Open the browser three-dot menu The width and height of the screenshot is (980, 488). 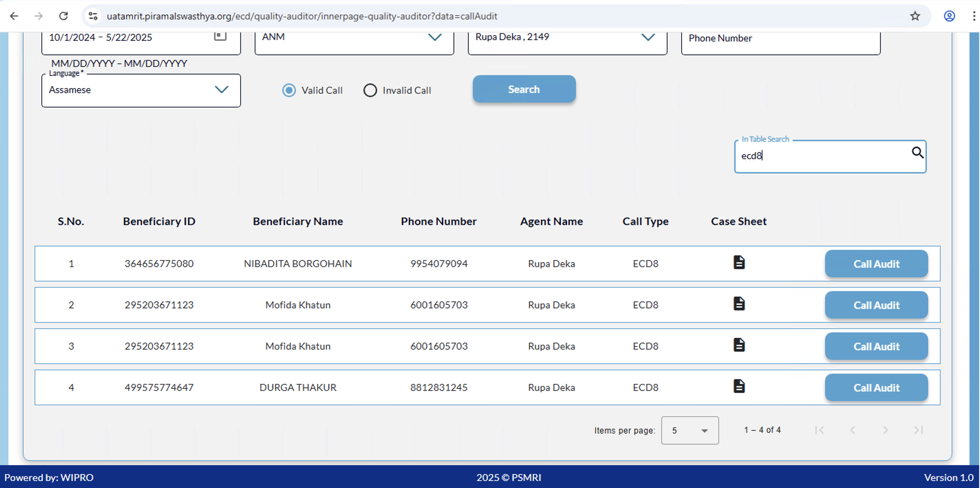coord(974,16)
